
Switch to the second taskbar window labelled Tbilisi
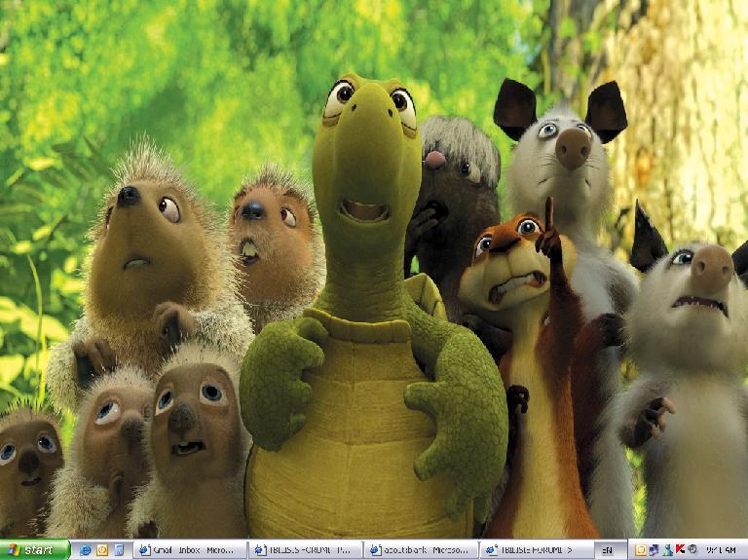[x=306, y=550]
